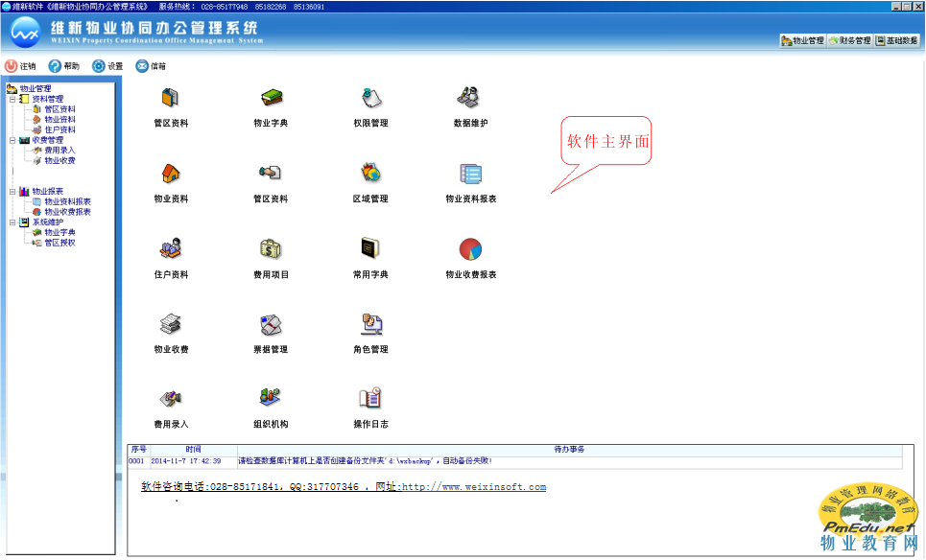
Task: Switch to the 基础数据 tab
Action: point(896,41)
